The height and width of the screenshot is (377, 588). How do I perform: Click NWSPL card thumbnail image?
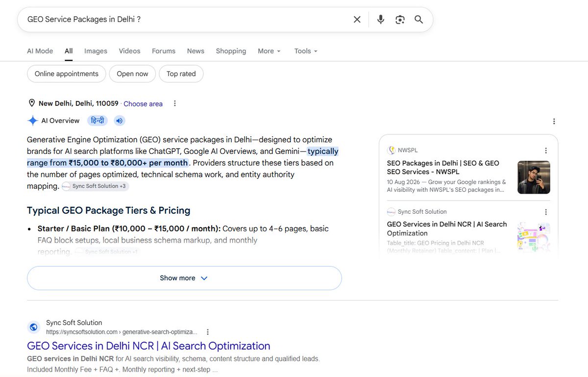click(x=534, y=177)
